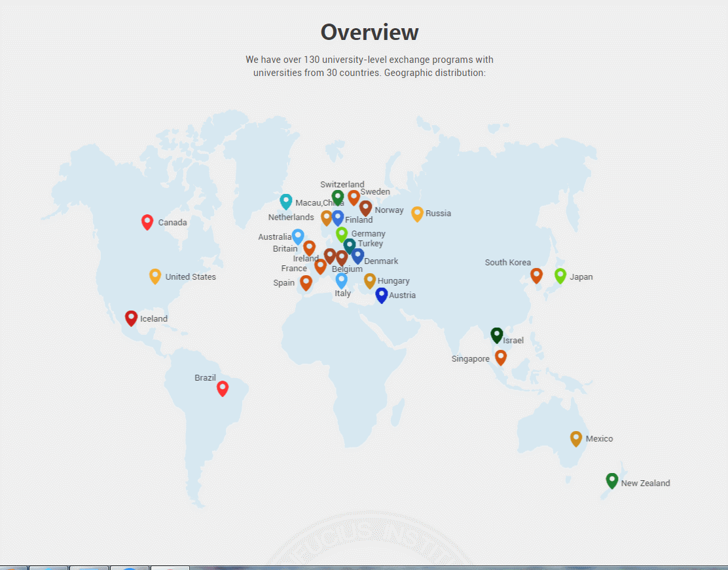Click the light blue pin beside Australia label
This screenshot has height=570, width=728.
(x=298, y=237)
